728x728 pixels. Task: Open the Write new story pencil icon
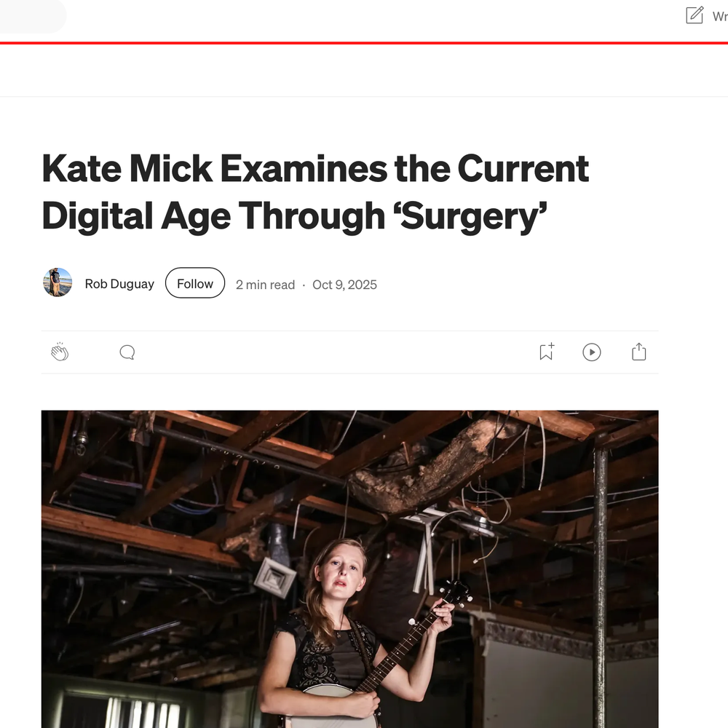click(x=694, y=15)
